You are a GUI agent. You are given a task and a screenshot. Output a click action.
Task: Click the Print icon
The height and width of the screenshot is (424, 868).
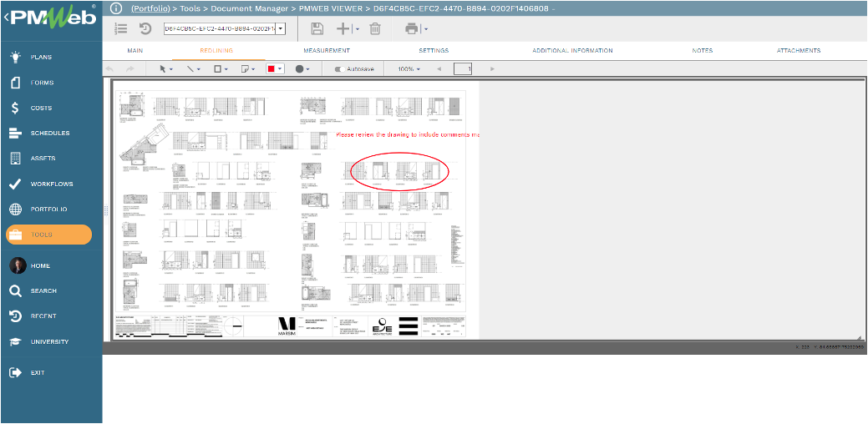(x=411, y=28)
